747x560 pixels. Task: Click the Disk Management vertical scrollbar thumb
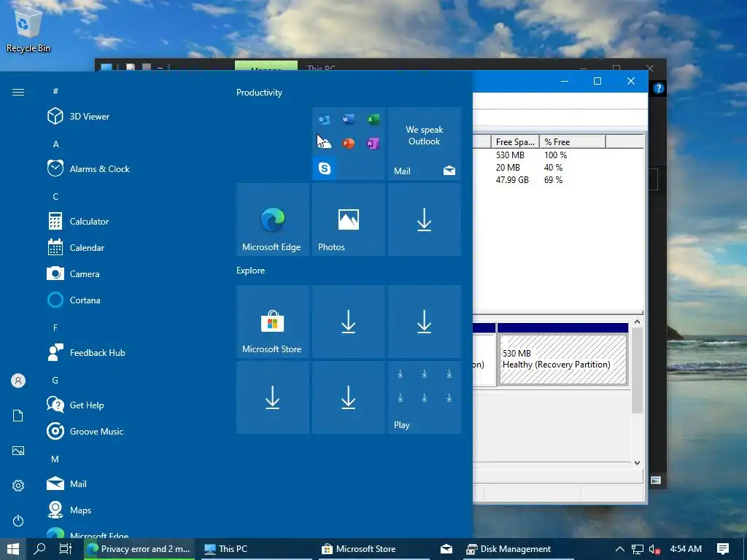[x=637, y=370]
